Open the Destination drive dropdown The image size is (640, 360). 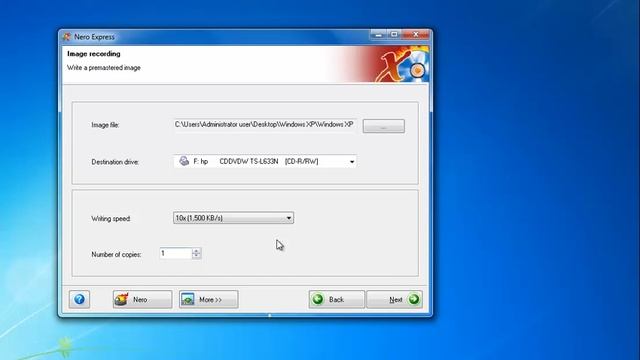click(265, 161)
